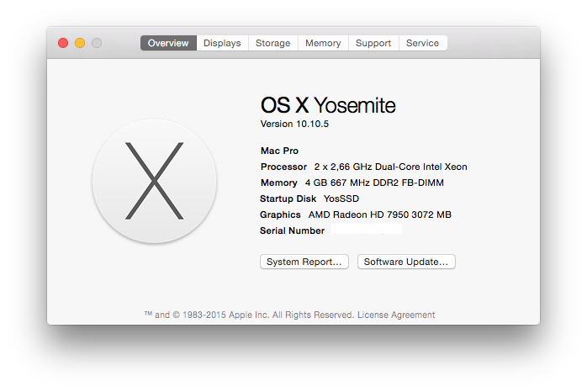Minimize the window with yellow button
This screenshot has width=587, height=392.
[x=80, y=43]
